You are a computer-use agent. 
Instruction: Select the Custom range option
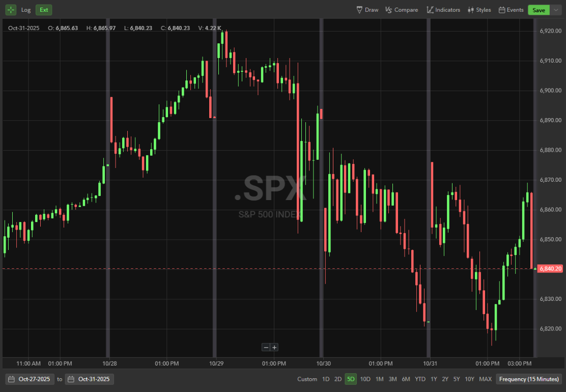pos(307,379)
